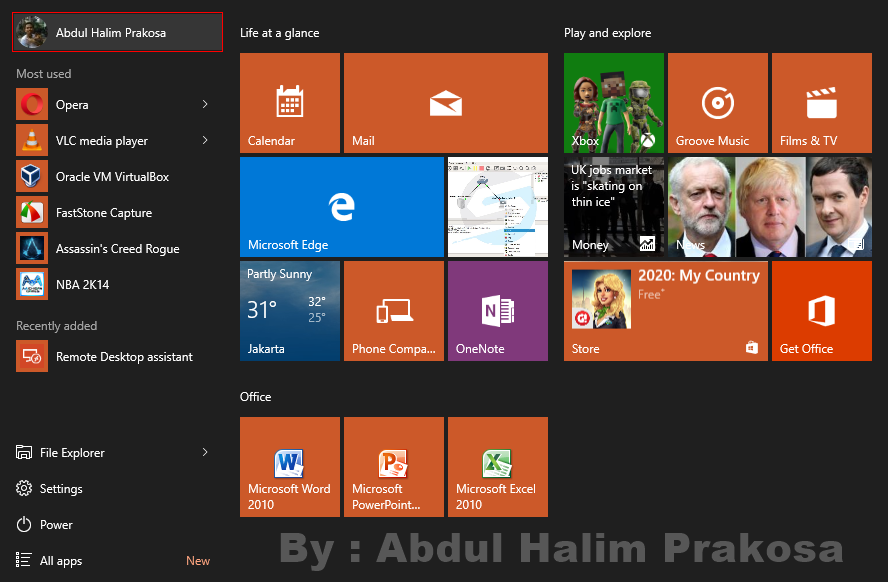
Task: Open Remote Desktop assistant icon
Action: [32, 357]
